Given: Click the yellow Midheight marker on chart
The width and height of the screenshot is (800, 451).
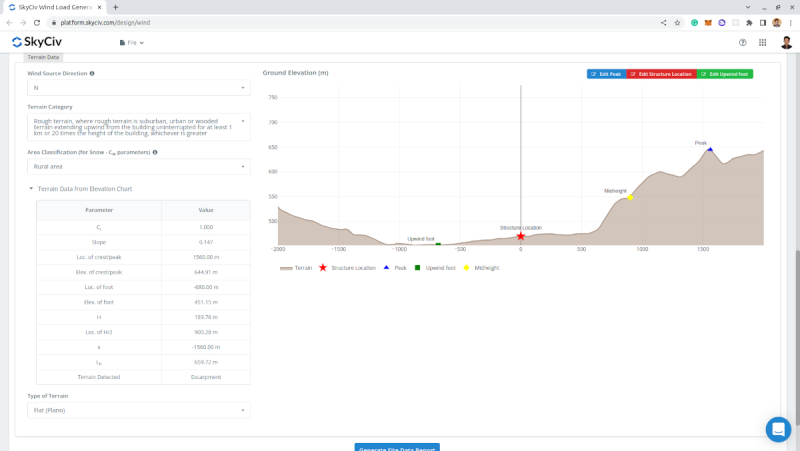Looking at the screenshot, I should [x=630, y=198].
